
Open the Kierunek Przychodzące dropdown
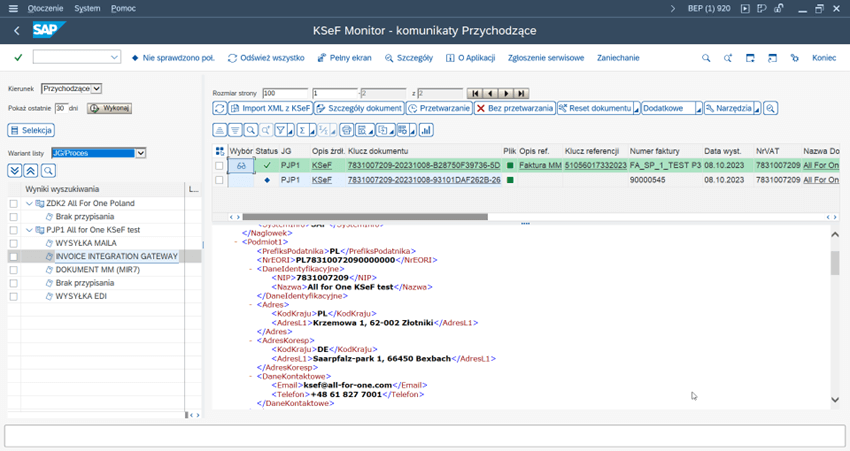click(x=96, y=88)
